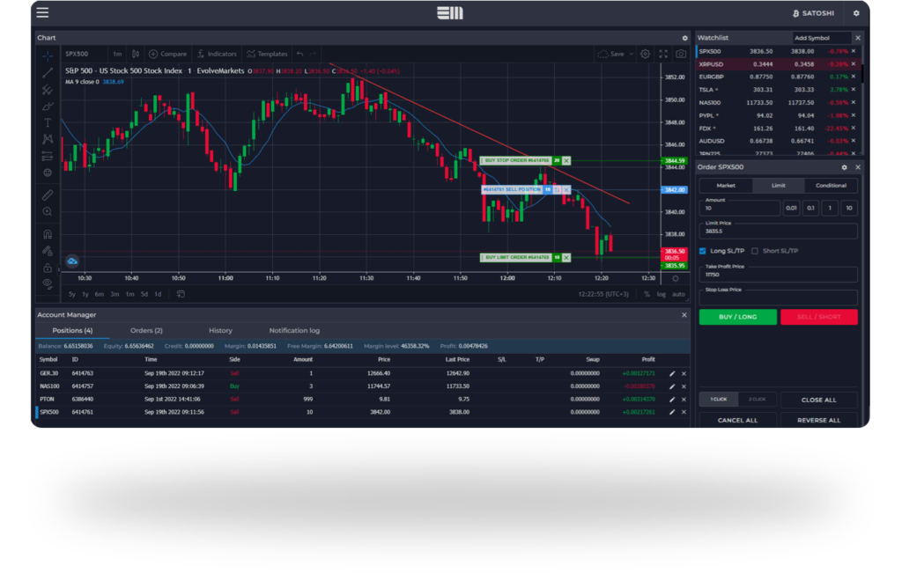Enter fullscreen chart mode
The width and height of the screenshot is (902, 588).
pyautogui.click(x=663, y=54)
